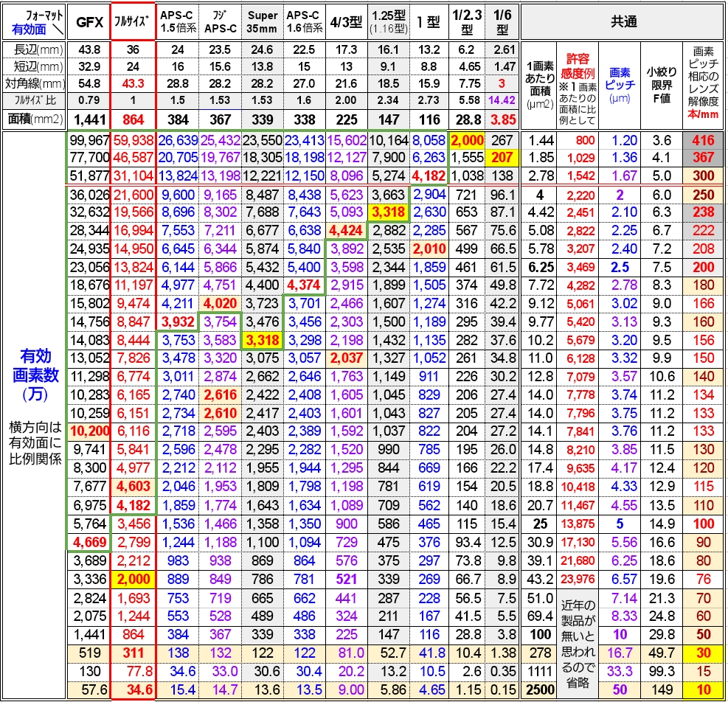728x702 pixels.
Task: Select yellow 3,318 in the 1.25型 column
Action: 389,212
